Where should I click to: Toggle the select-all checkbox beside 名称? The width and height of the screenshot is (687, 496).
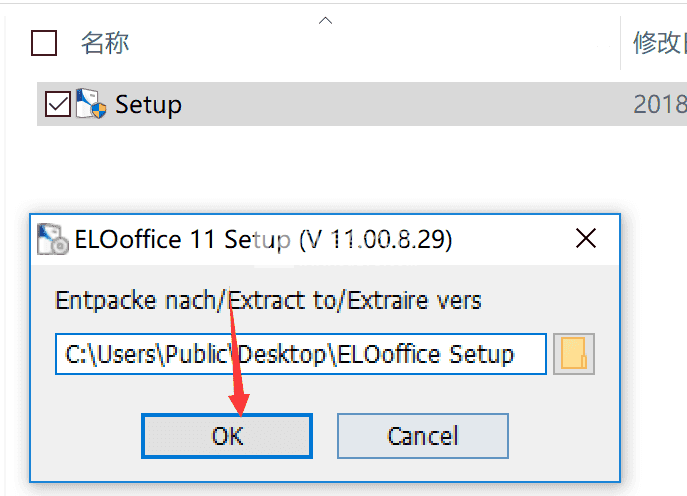click(x=44, y=43)
